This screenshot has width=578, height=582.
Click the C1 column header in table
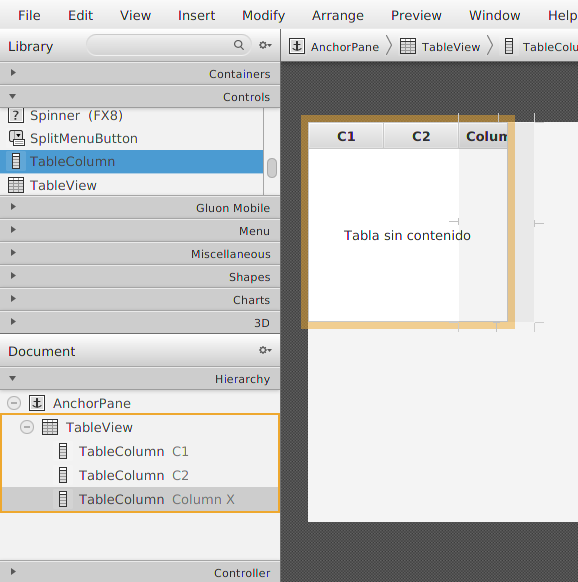point(346,136)
